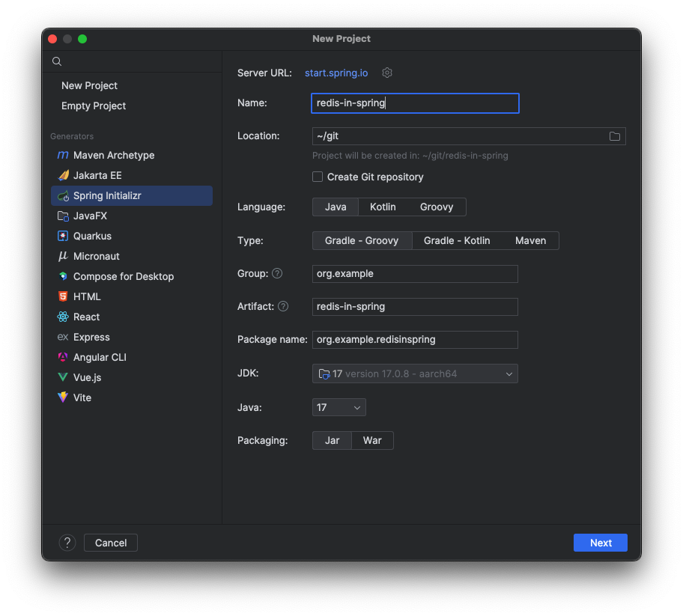Click the Group help question mark icon
Screen dimensions: 683x616
pos(277,273)
